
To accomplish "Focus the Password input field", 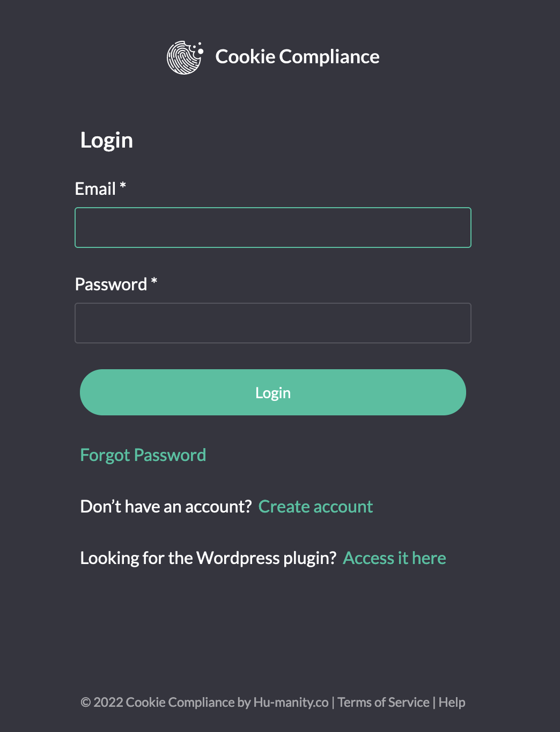I will 272,323.
